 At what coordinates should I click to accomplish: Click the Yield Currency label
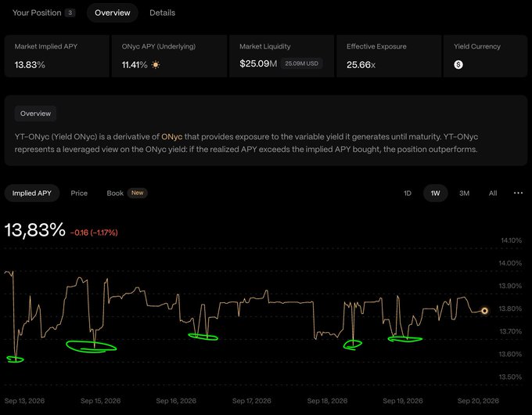477,46
